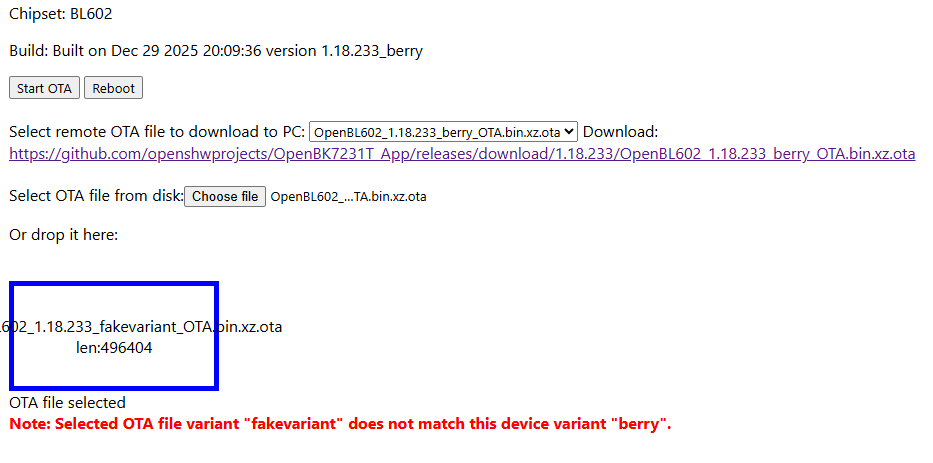Image resolution: width=933 pixels, height=463 pixels.
Task: Click the "Select OTA file from disk:" label
Action: click(x=96, y=196)
